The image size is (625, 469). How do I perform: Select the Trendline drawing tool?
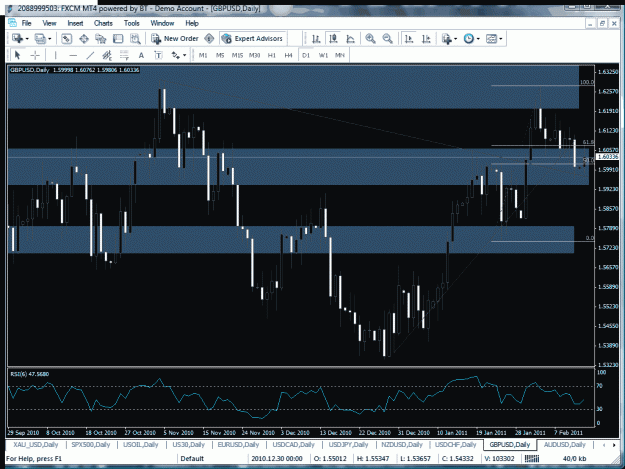point(90,55)
